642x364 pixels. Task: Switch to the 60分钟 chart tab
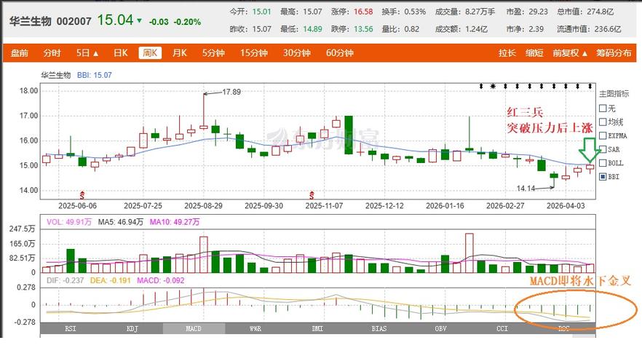coord(340,53)
